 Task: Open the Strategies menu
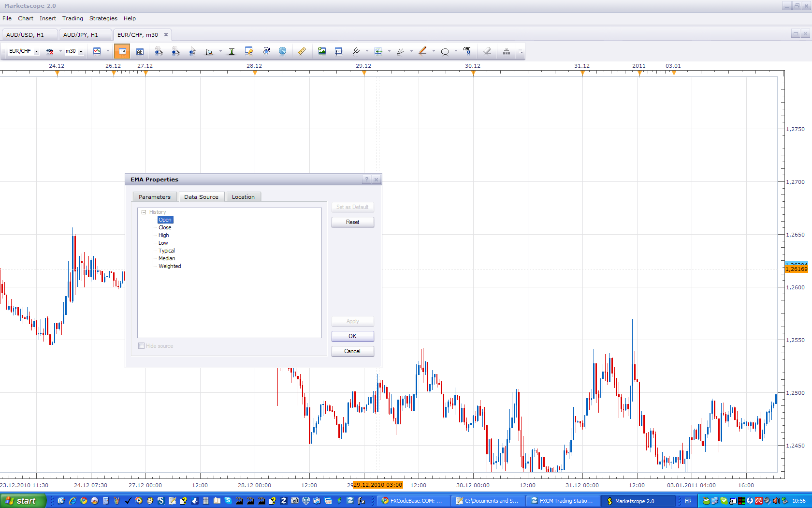click(x=103, y=18)
